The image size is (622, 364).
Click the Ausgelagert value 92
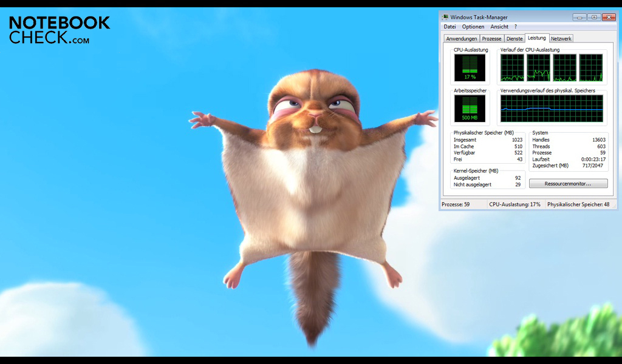[518, 178]
